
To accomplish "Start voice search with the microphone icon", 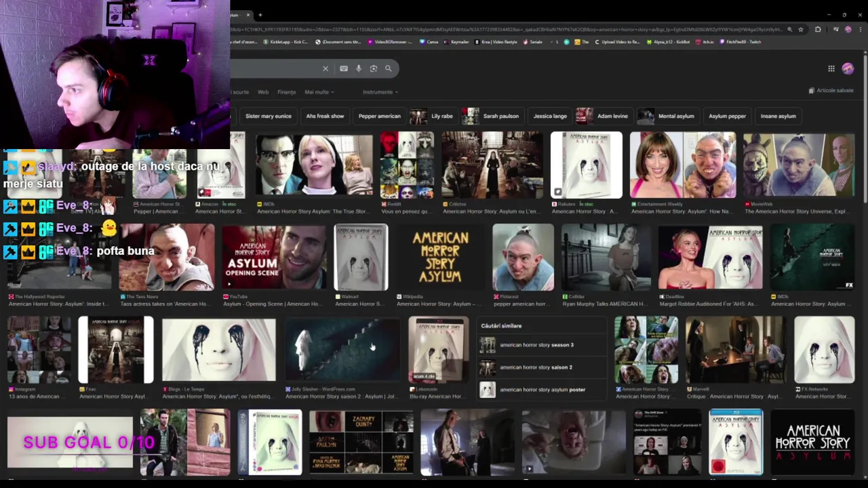I will [x=359, y=68].
